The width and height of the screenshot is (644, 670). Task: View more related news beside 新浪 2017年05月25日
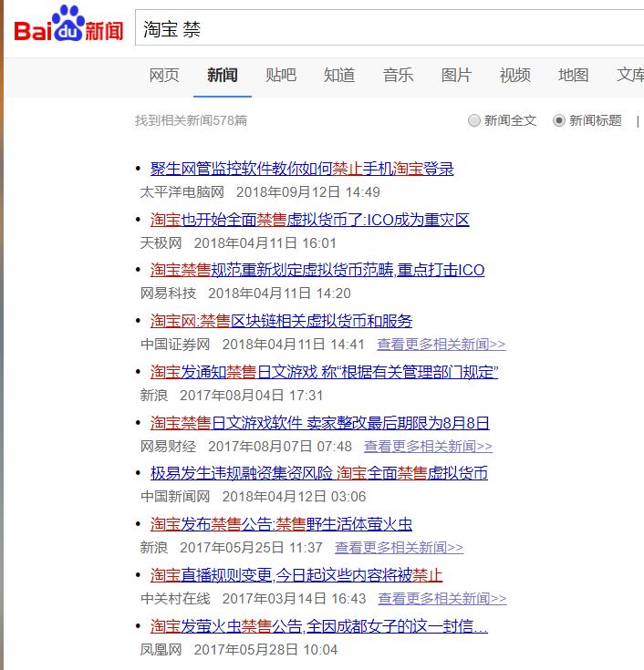click(399, 548)
